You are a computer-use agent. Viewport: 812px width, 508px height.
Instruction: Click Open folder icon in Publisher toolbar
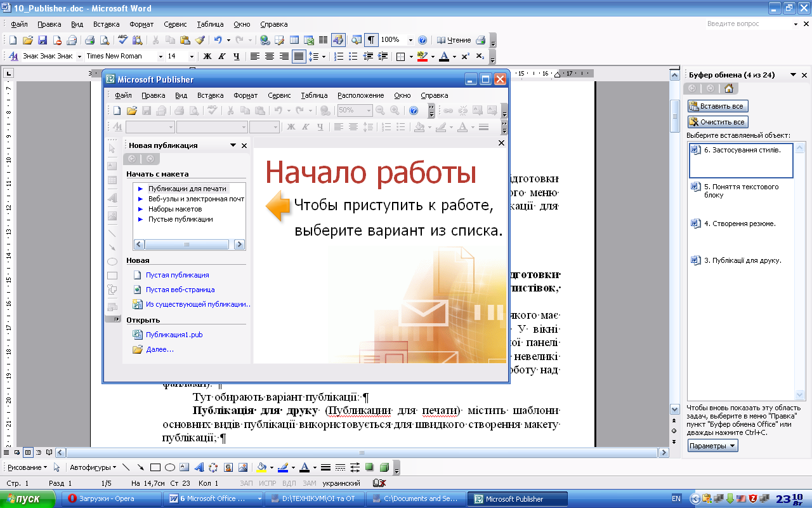coord(133,110)
